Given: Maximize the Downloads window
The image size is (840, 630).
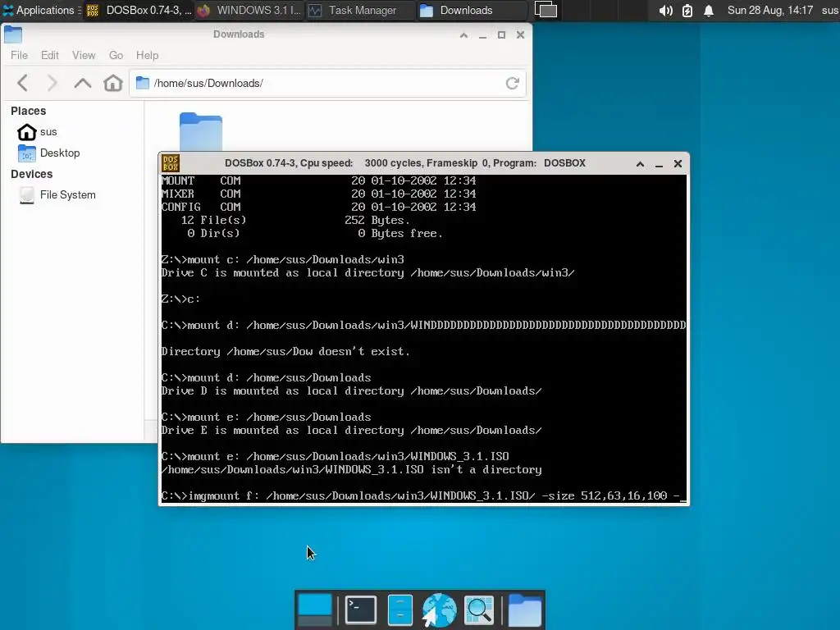Looking at the screenshot, I should point(501,34).
